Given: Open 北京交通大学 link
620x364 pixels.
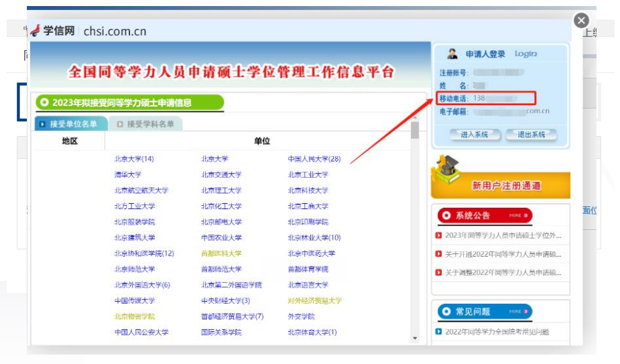Looking at the screenshot, I should point(221,174).
